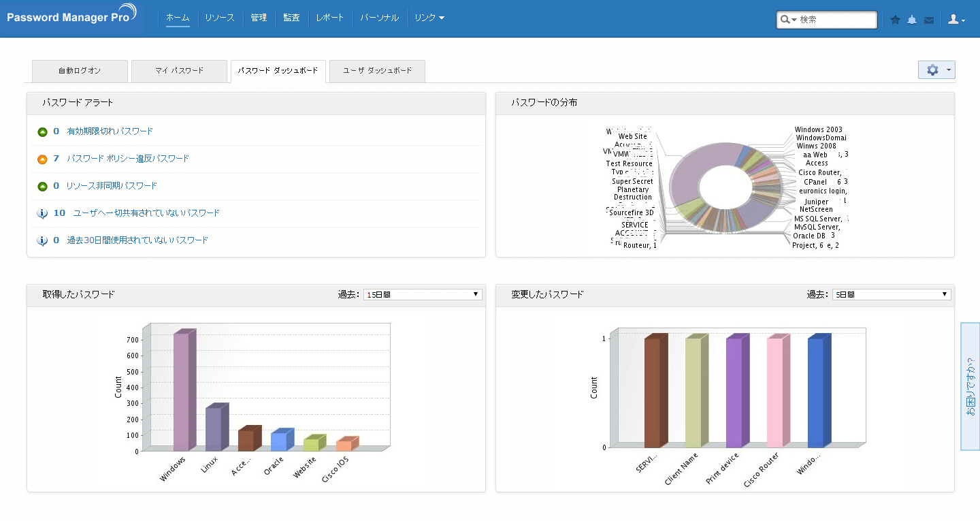Click the Linux bar in the chart

(x=217, y=428)
